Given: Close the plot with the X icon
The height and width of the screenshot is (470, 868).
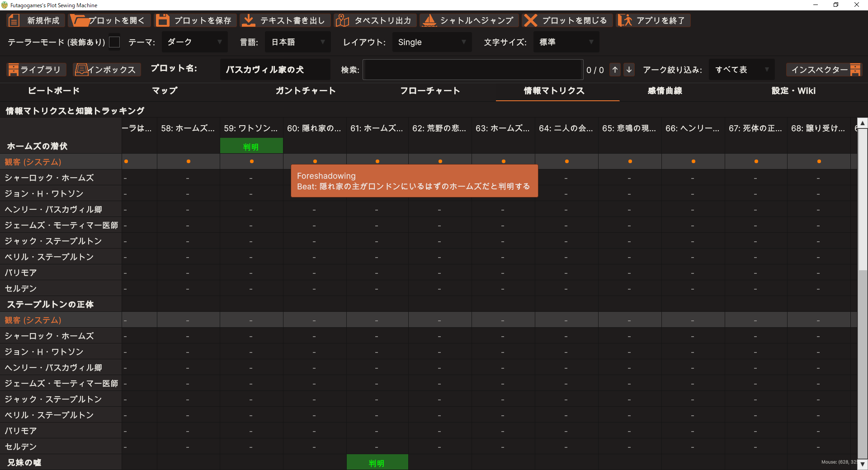Looking at the screenshot, I should click(531, 20).
